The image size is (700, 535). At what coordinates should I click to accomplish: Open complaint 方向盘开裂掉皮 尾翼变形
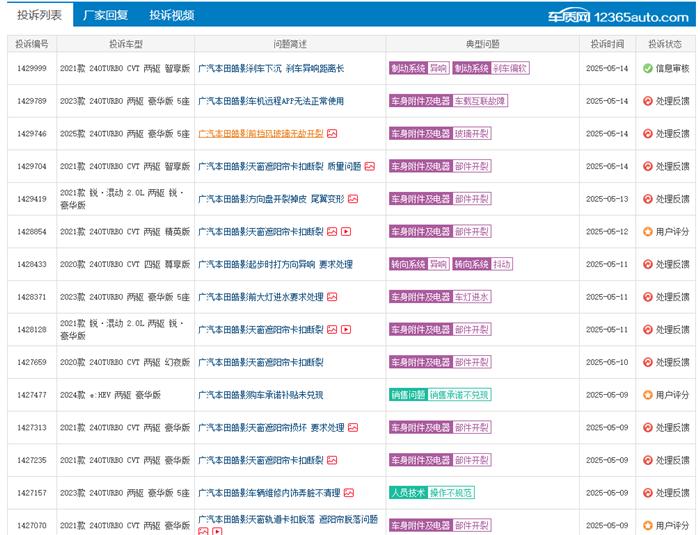(x=271, y=199)
